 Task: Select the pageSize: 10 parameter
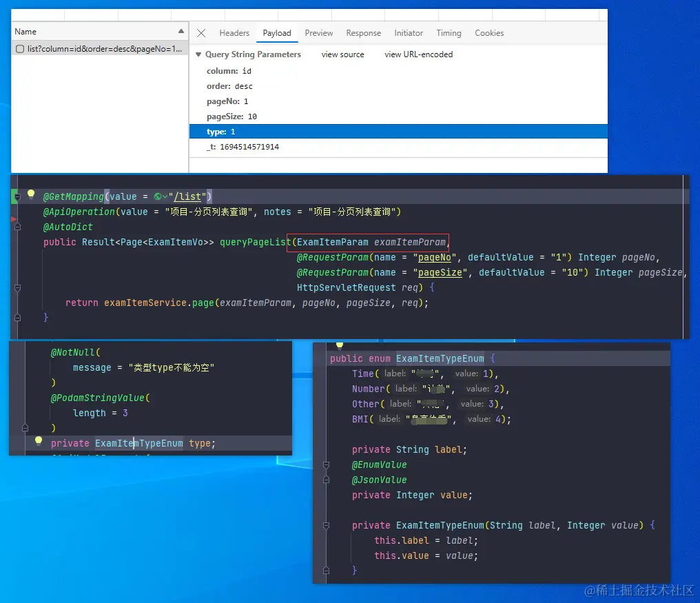(231, 116)
